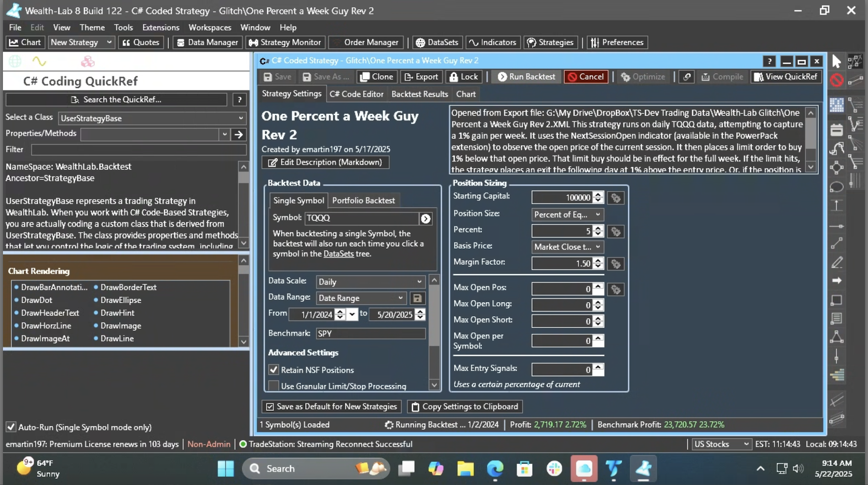Open the yellow indicator wave tab icon
The width and height of the screenshot is (868, 485).
(39, 61)
